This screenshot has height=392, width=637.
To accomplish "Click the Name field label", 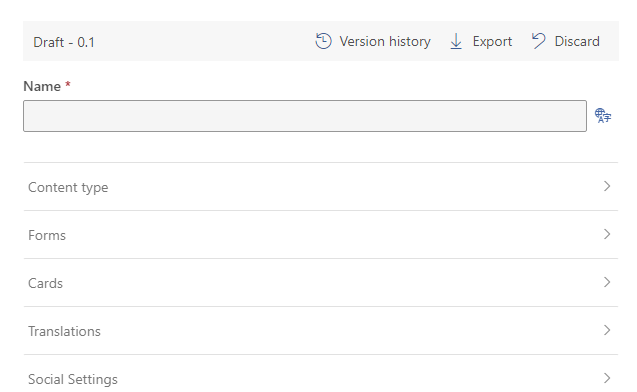I will (x=42, y=86).
